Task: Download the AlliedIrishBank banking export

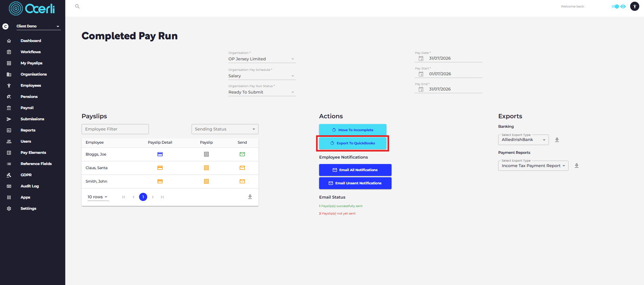Action: [557, 140]
